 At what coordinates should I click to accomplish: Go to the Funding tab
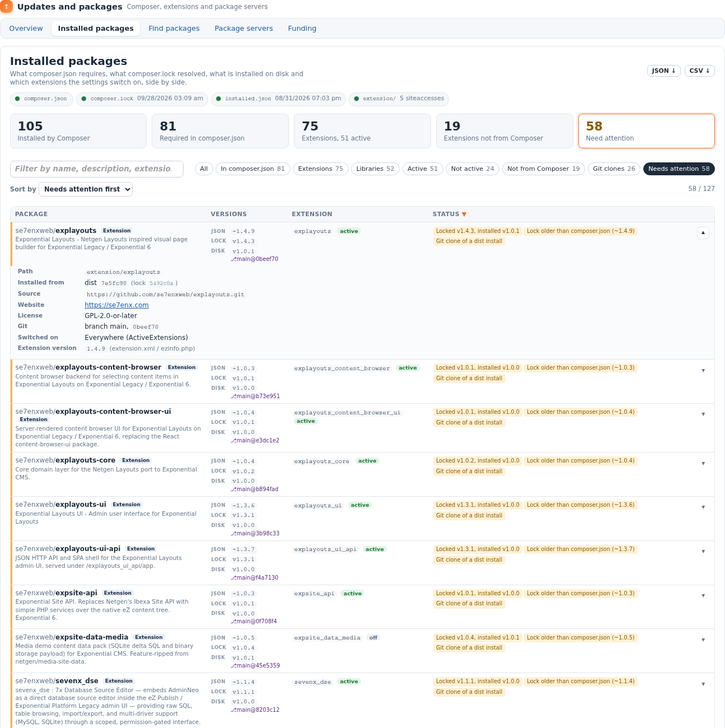tap(302, 29)
